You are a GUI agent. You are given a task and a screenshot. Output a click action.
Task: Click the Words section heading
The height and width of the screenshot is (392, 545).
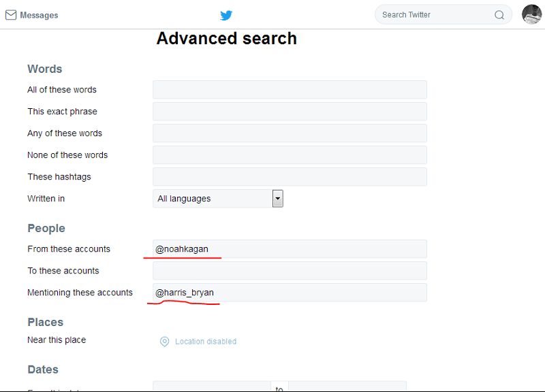pyautogui.click(x=45, y=69)
